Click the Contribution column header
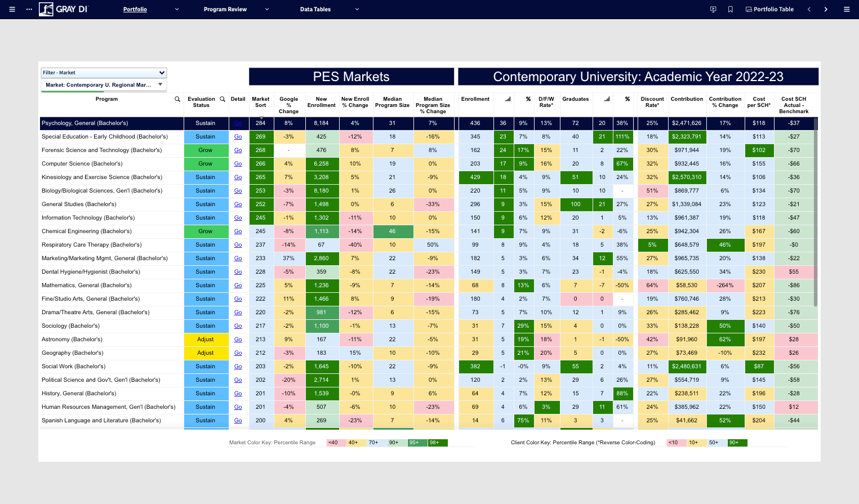This screenshot has height=504, width=859. (x=687, y=99)
